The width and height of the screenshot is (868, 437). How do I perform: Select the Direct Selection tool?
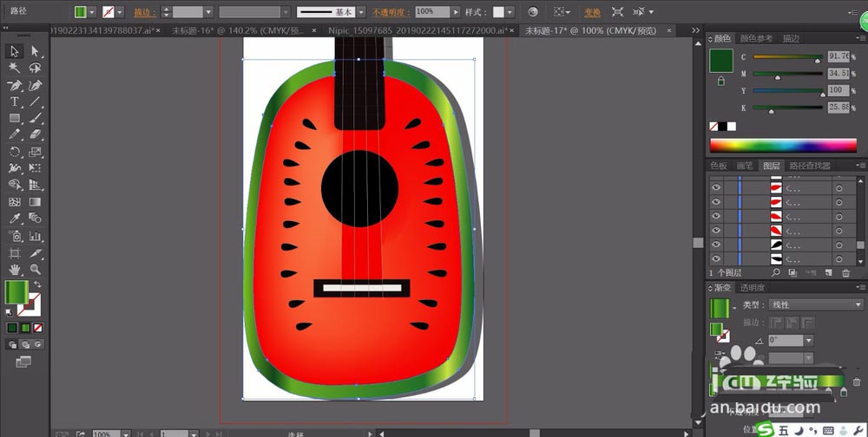click(36, 51)
